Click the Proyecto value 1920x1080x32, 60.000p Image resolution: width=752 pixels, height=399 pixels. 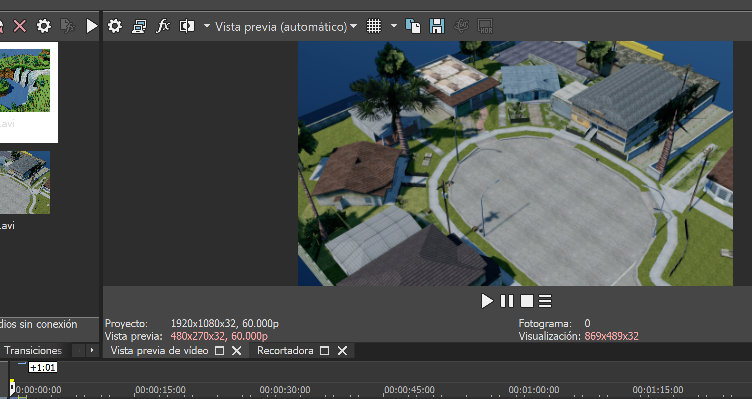coord(224,323)
